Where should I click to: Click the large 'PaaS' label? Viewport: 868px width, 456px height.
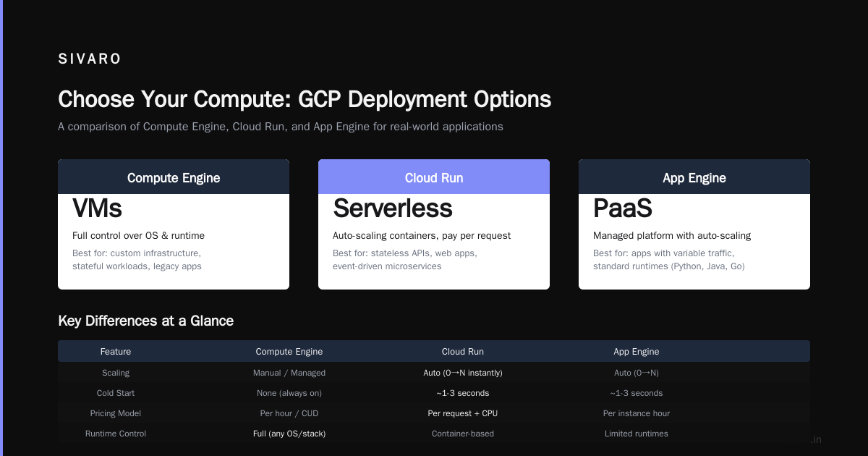623,208
